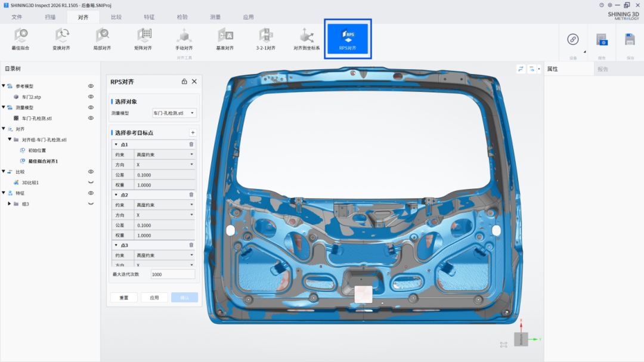Click the 应用 button in RPS panel
The height and width of the screenshot is (362, 644).
[154, 298]
